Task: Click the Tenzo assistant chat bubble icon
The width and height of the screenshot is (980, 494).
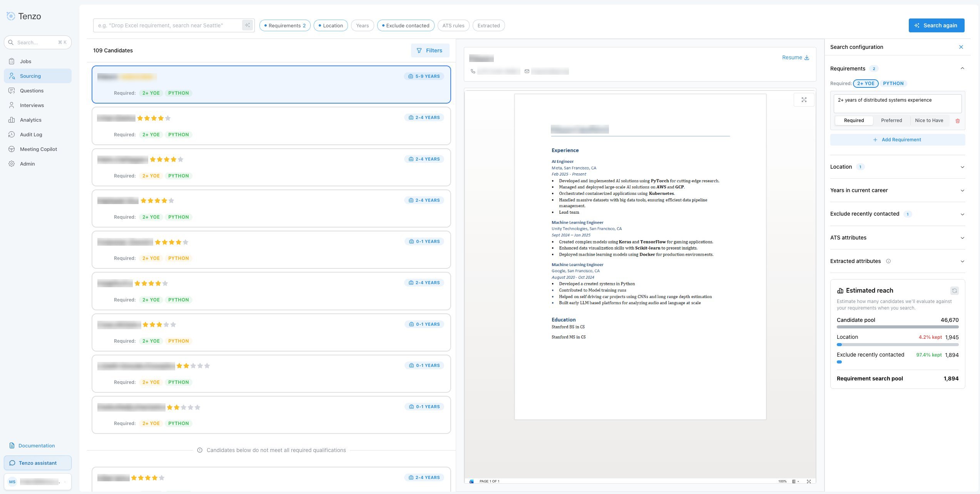Action: [x=12, y=463]
